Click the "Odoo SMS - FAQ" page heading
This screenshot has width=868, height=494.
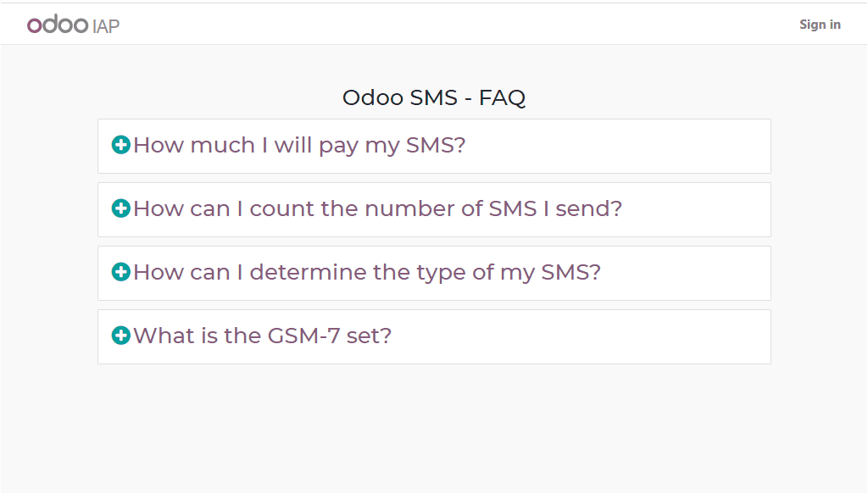(x=434, y=98)
